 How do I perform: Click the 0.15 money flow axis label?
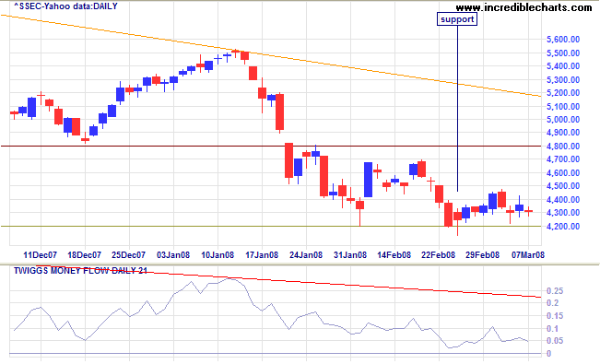pos(555,316)
